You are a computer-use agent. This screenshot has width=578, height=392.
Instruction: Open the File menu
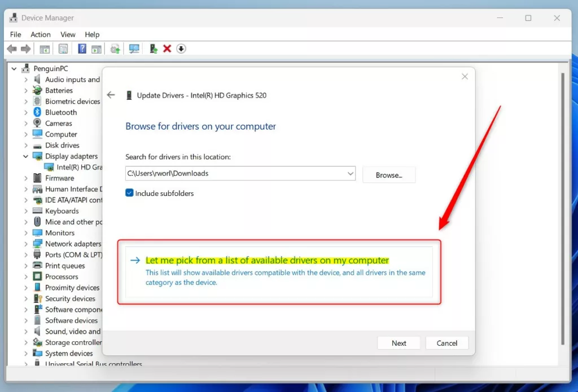pos(15,34)
